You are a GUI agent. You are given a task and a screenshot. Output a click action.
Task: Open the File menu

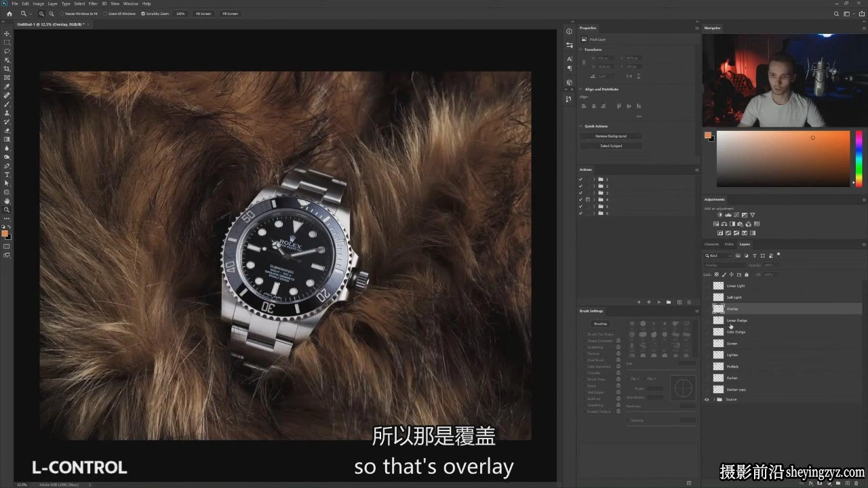coord(15,3)
